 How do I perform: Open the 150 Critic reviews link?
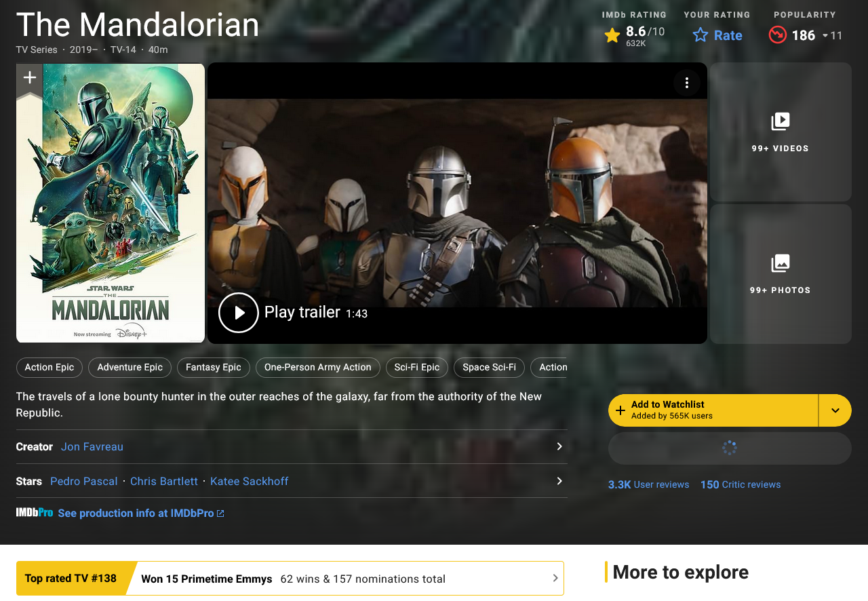coord(741,484)
